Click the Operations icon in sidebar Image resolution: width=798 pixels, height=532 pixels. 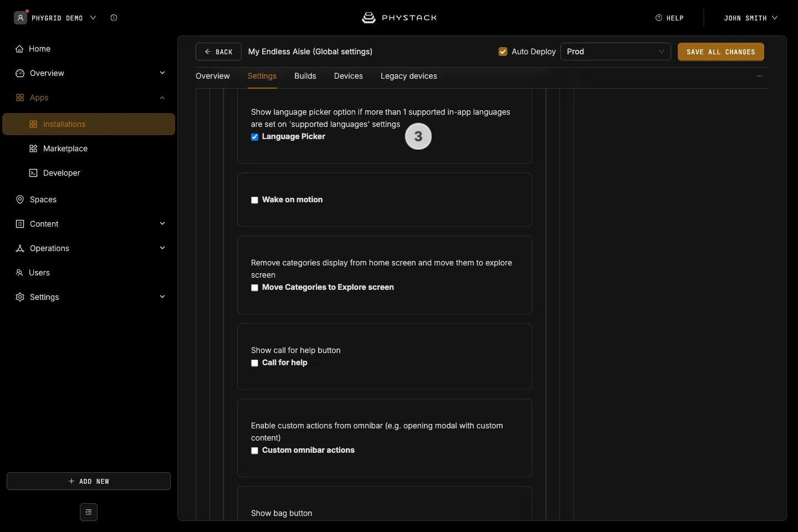pos(20,248)
